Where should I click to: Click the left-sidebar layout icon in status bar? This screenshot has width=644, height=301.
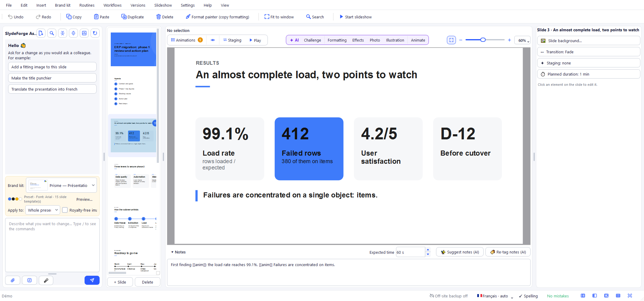point(595,296)
